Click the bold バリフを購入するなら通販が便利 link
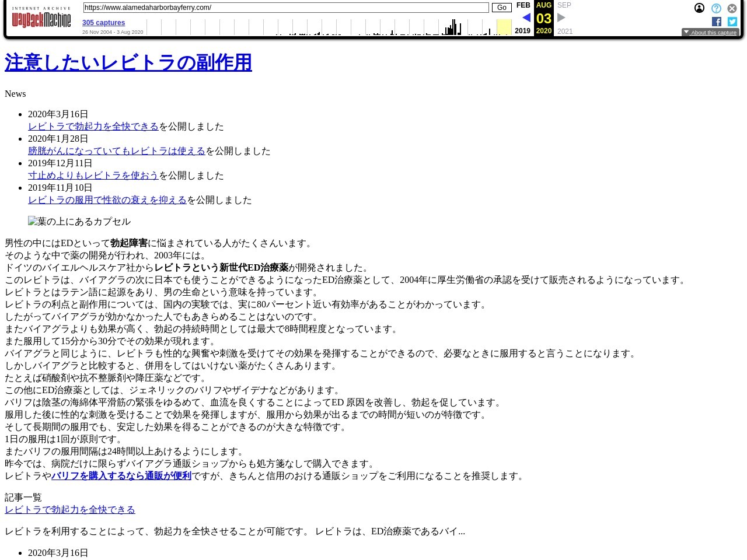Screen dimensions: 747x560 click(x=121, y=476)
